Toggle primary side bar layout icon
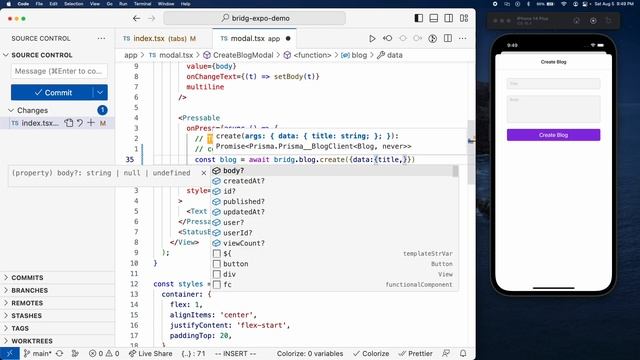This screenshot has height=360, width=640. [x=418, y=18]
